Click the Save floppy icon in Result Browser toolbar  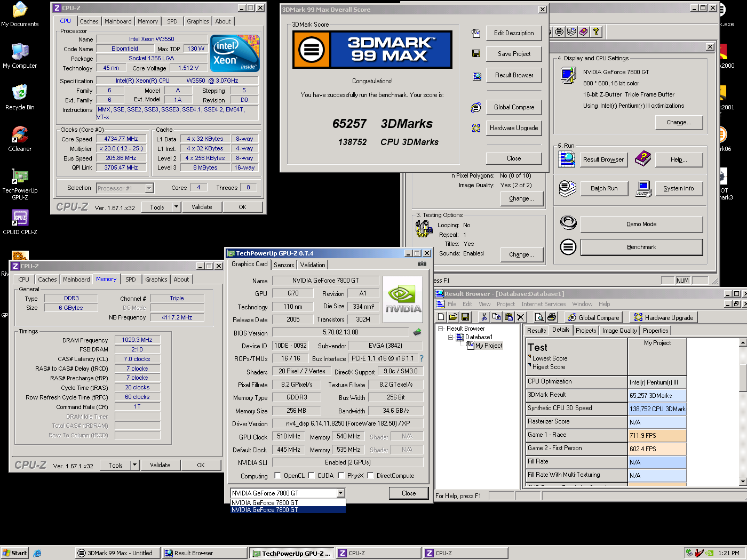(x=465, y=317)
